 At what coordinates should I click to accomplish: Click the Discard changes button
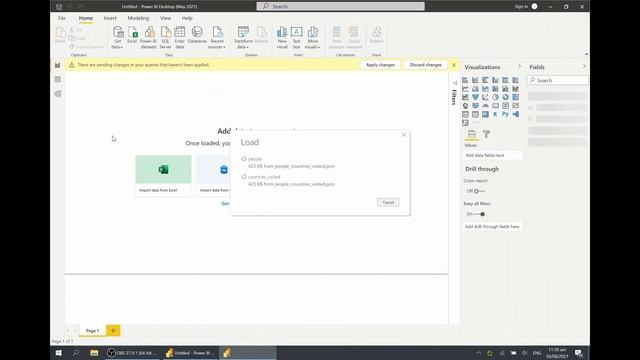pos(426,65)
